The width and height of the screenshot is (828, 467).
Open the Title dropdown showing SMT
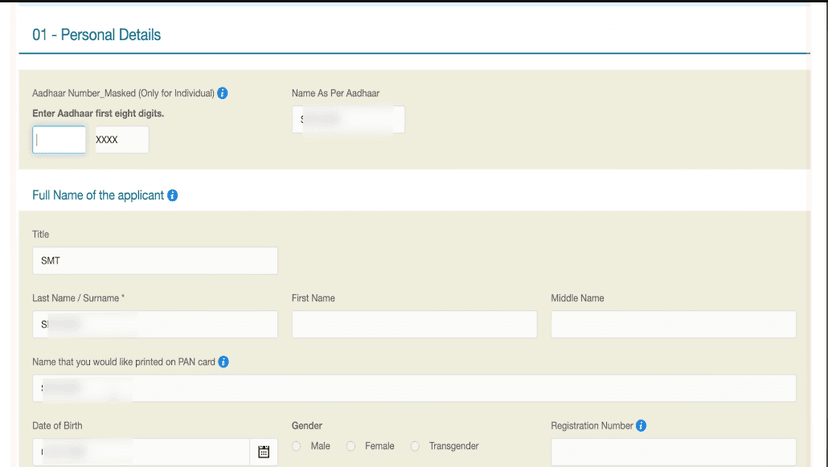point(155,261)
